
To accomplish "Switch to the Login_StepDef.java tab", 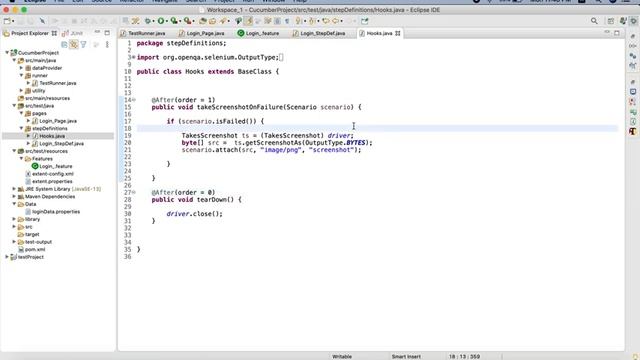I will [319, 33].
